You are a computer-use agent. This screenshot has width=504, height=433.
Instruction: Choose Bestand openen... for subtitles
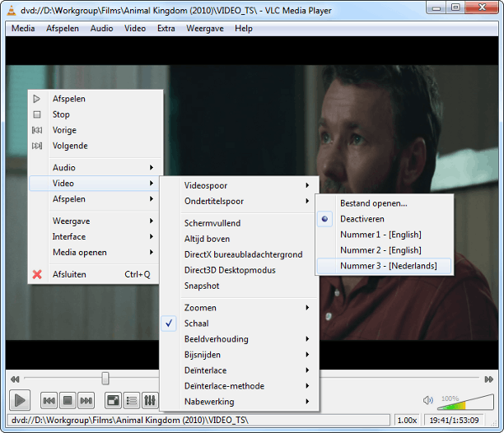click(385, 203)
